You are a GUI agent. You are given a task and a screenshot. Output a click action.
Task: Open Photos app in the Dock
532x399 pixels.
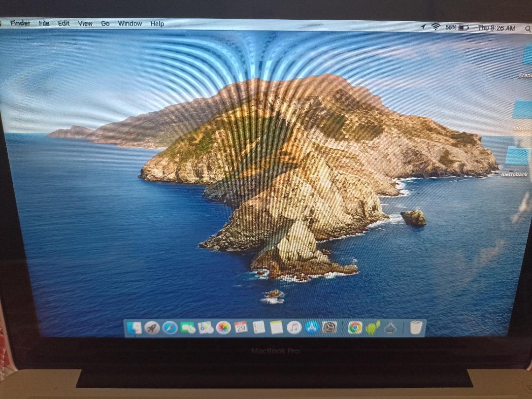tap(223, 328)
